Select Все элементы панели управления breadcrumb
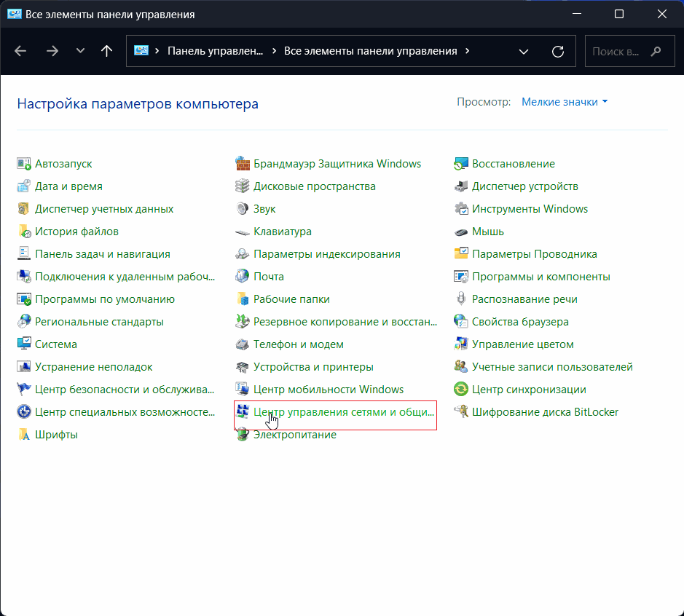This screenshot has width=684, height=616. (x=370, y=52)
